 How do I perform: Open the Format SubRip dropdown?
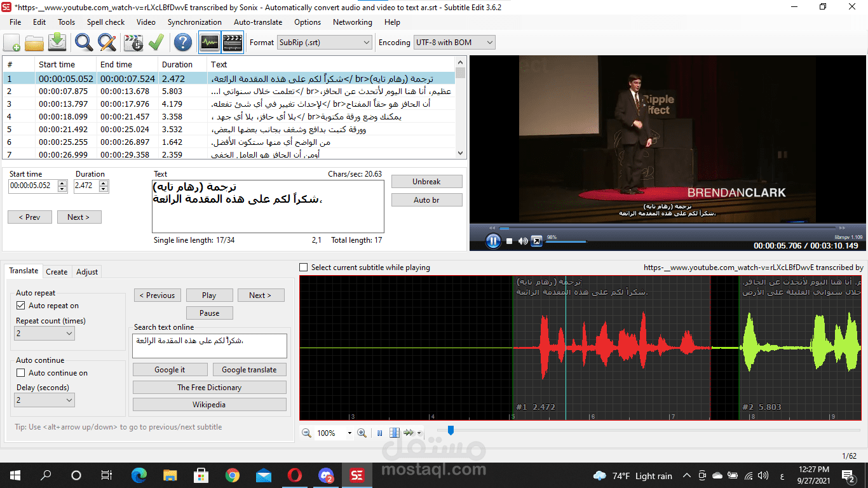tap(325, 43)
